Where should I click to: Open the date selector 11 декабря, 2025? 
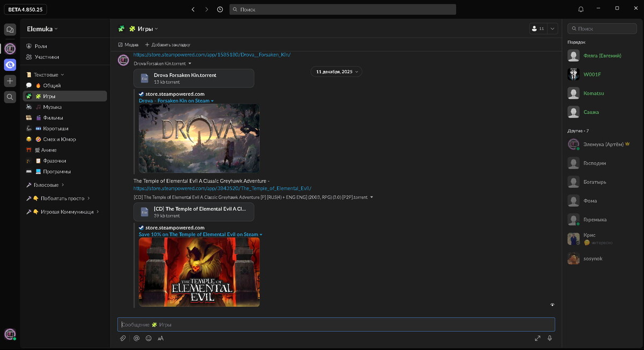[x=336, y=71]
